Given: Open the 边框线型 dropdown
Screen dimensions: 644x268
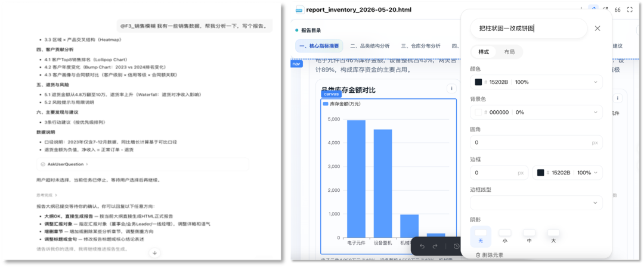Looking at the screenshot, I should pos(537,202).
